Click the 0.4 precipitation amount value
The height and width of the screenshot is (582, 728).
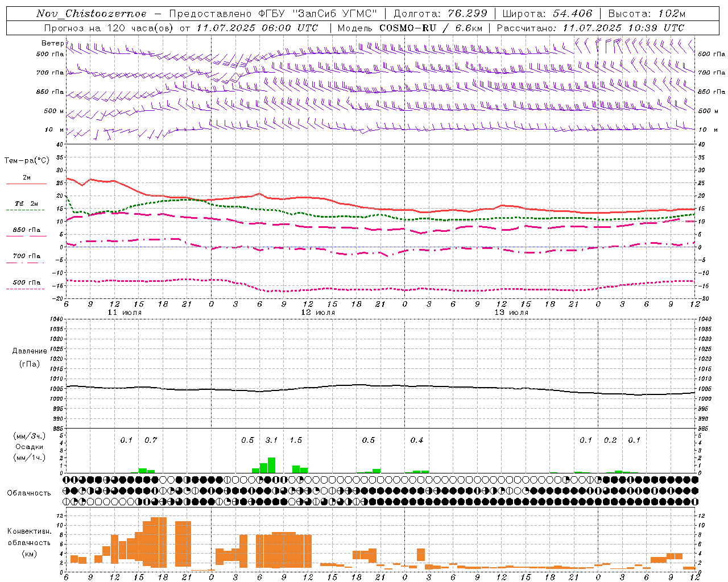pos(417,440)
